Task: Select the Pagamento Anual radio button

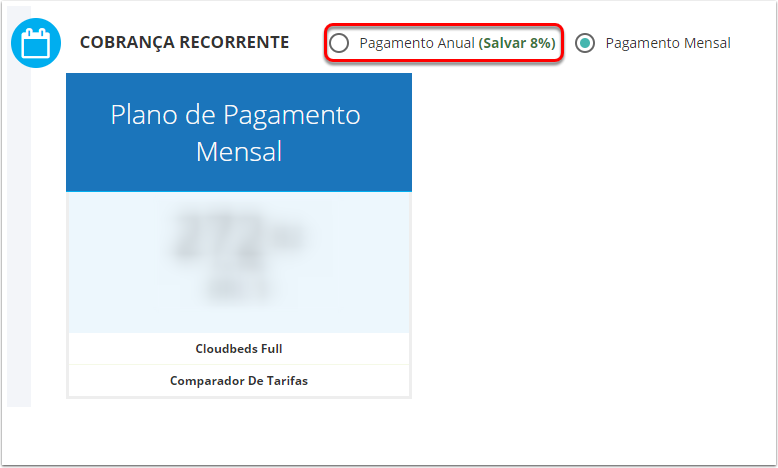Action: coord(339,43)
